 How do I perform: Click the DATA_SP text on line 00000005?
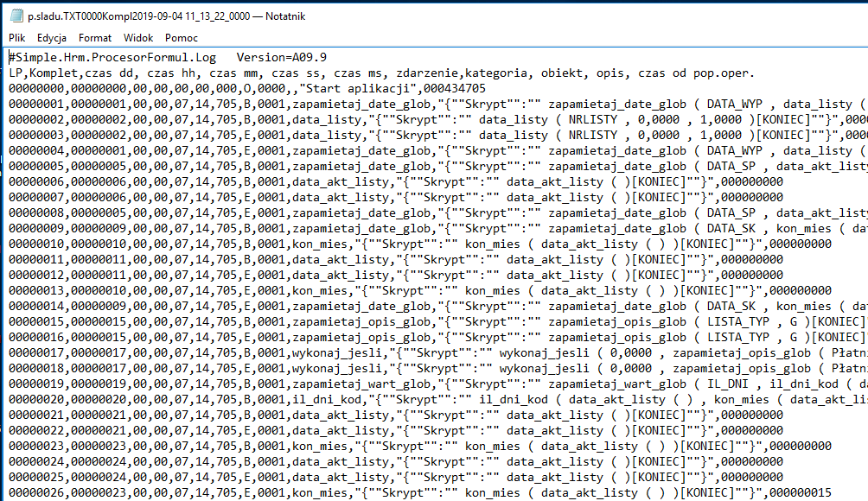coord(731,166)
